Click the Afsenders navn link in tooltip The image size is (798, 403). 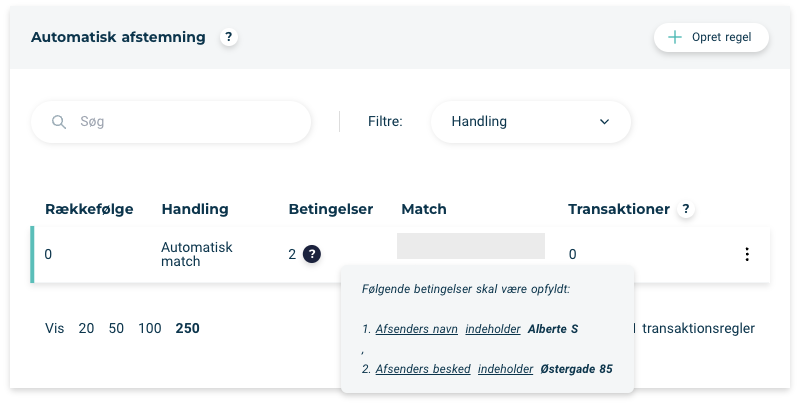[416, 329]
